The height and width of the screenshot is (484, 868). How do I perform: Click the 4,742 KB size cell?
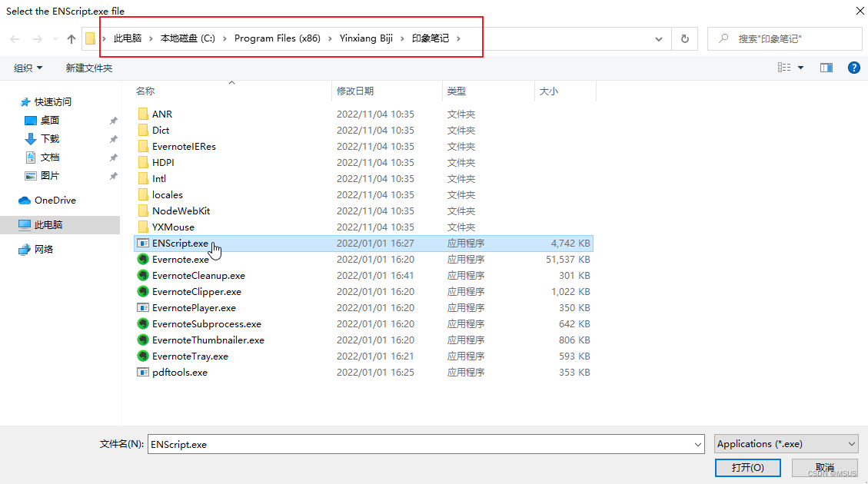pos(570,243)
